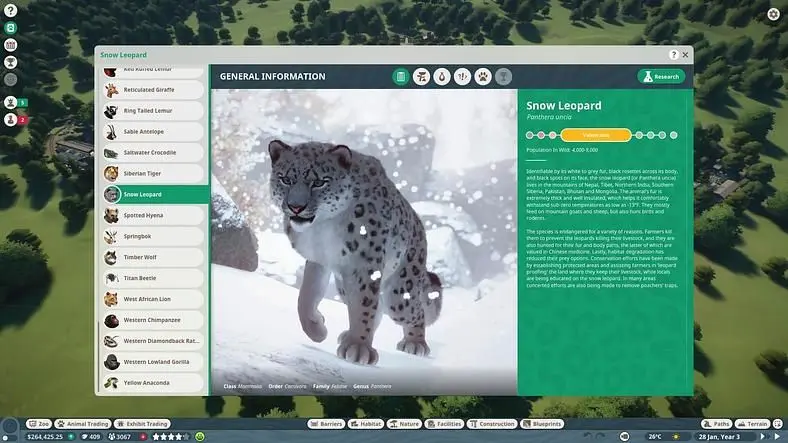This screenshot has height=443, width=788.
Task: Click the undo arrow
Action: 588,437
